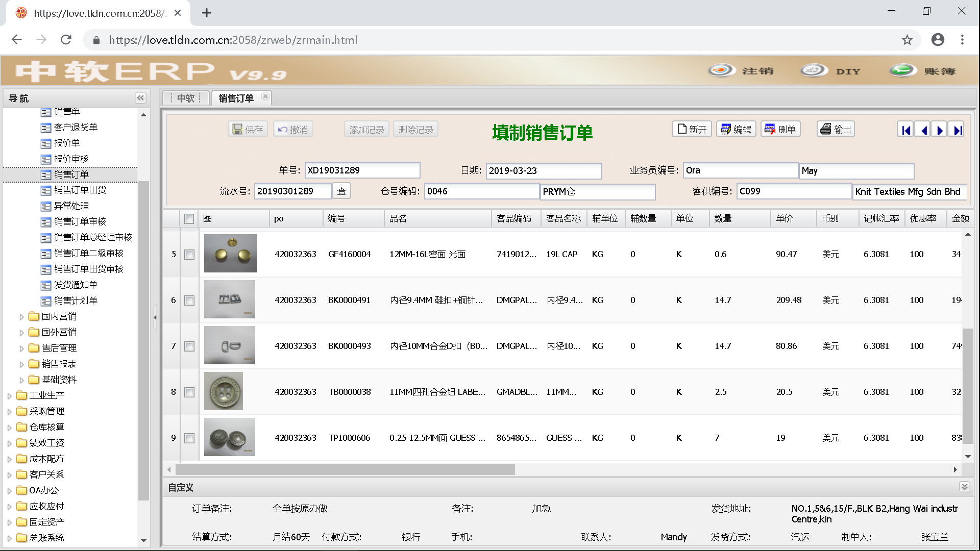
Task: Bookmark this page with star icon
Action: tap(907, 40)
